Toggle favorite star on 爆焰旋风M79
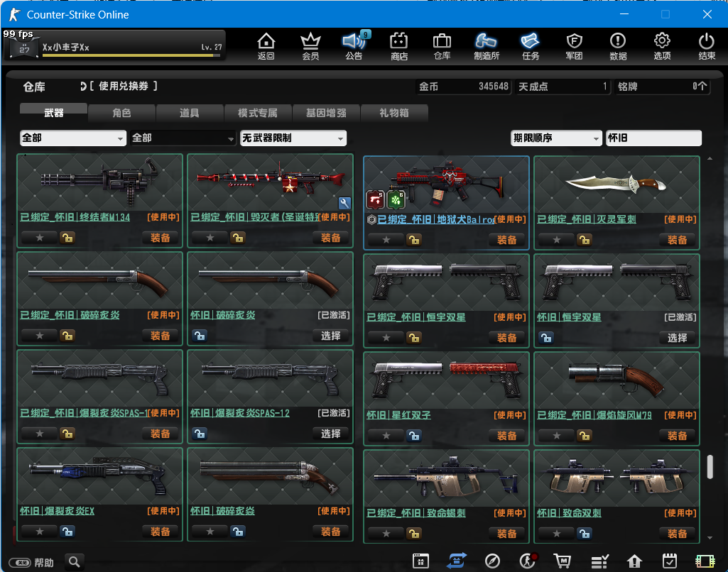The height and width of the screenshot is (572, 728). tap(557, 436)
